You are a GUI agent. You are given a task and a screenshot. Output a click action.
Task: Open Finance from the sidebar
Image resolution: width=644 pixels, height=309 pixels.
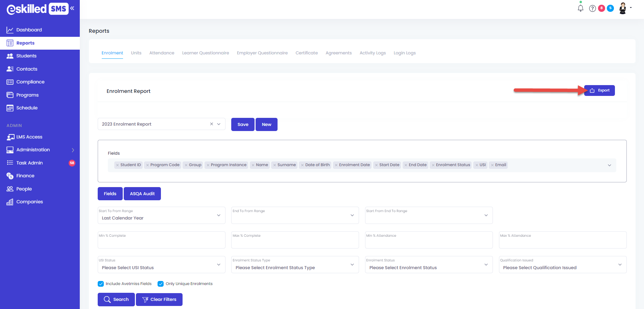pos(25,176)
